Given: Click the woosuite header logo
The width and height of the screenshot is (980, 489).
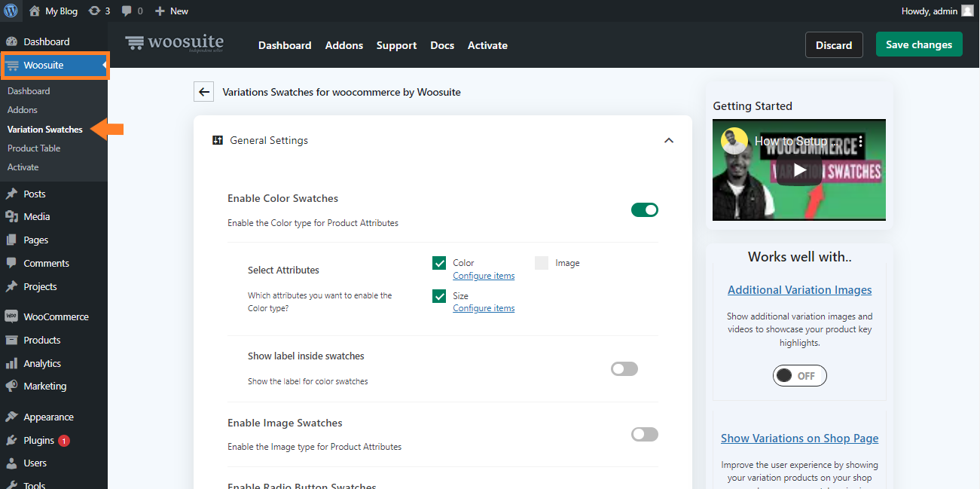Looking at the screenshot, I should tap(174, 43).
